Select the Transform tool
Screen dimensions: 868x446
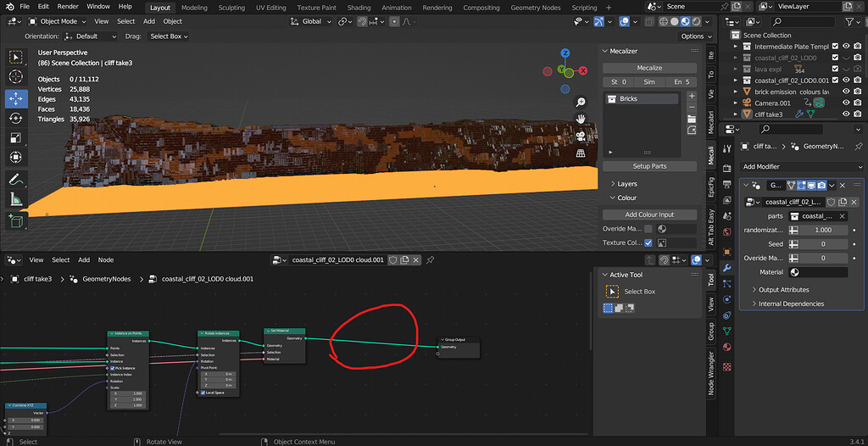pos(15,158)
